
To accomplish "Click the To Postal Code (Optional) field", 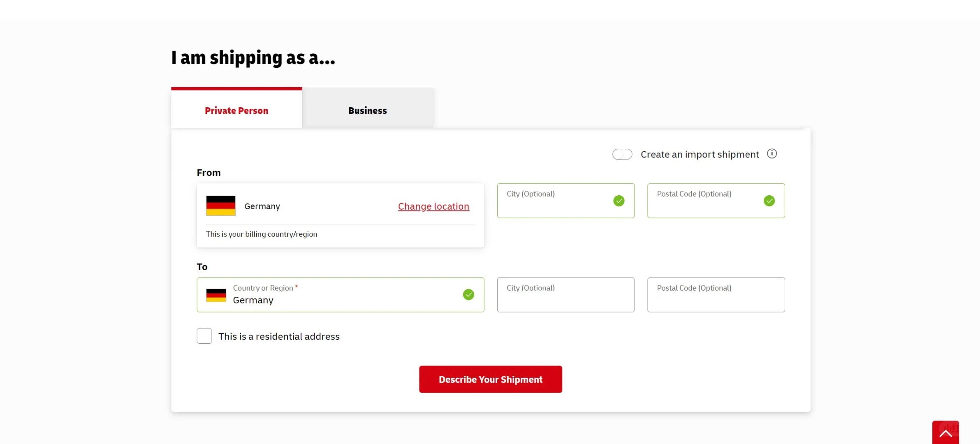I will click(x=716, y=295).
